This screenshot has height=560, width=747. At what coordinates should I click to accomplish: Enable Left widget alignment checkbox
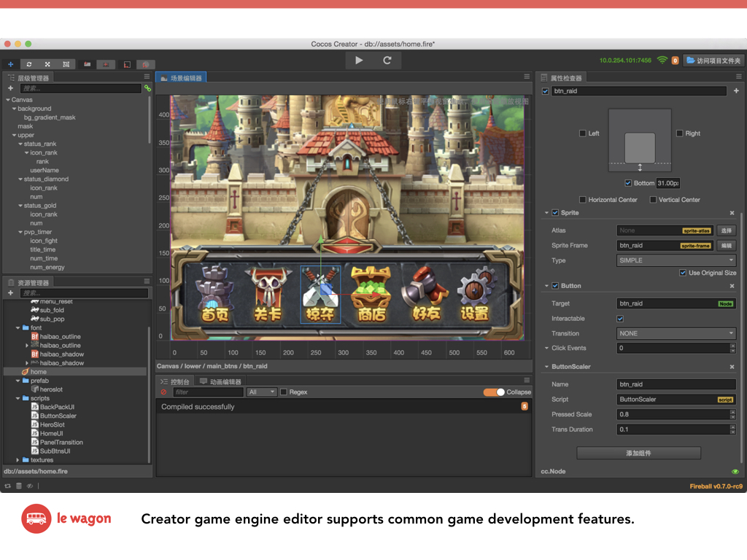click(582, 133)
